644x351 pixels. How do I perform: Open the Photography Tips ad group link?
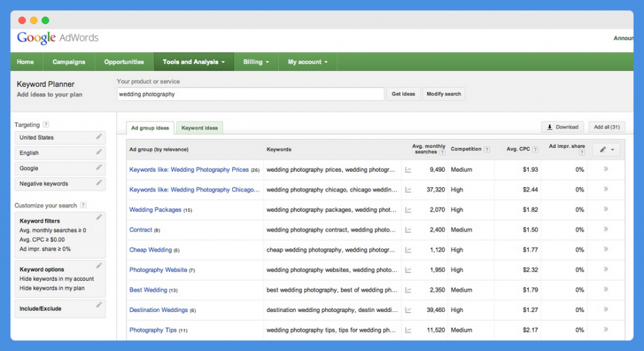click(x=153, y=330)
